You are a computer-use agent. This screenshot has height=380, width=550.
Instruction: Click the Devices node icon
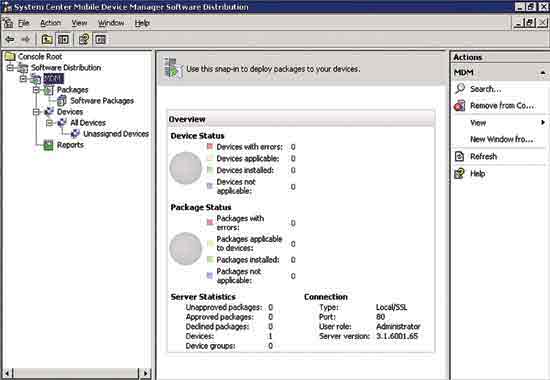tap(49, 112)
